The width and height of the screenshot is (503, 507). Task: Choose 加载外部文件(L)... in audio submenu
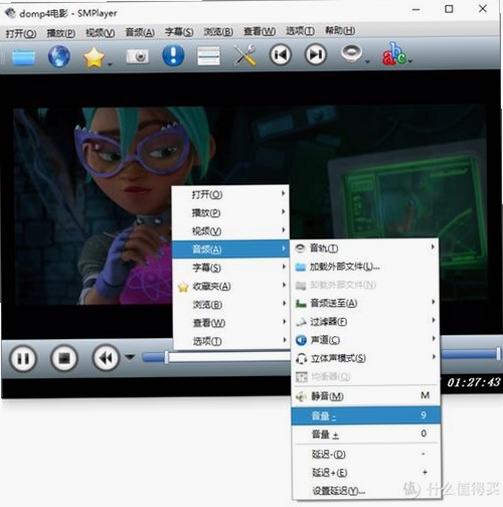[x=365, y=267]
